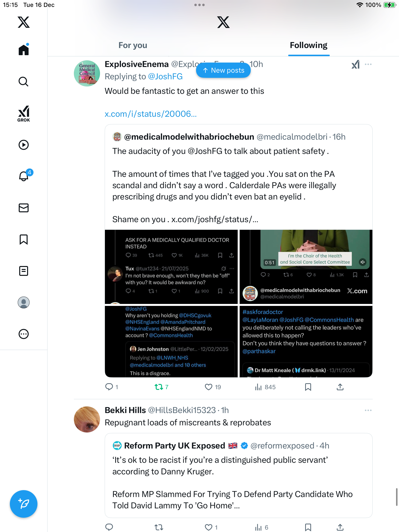Switch to the For you tab
Image resolution: width=399 pixels, height=532 pixels.
[133, 45]
